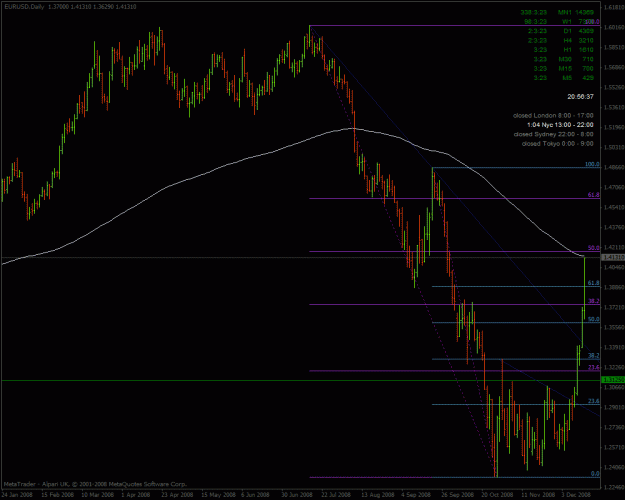Image resolution: width=625 pixels, height=500 pixels.
Task: Select the M15 timeframe row
Action: pos(563,69)
